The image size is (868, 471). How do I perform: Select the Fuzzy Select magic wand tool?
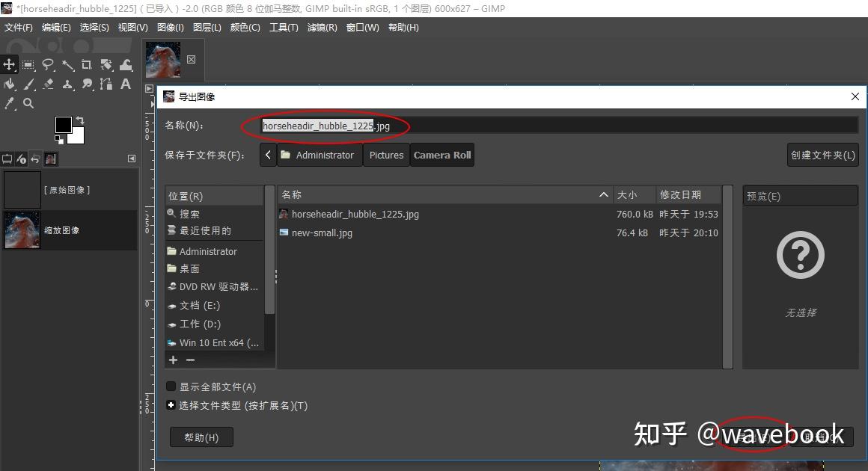pos(67,64)
